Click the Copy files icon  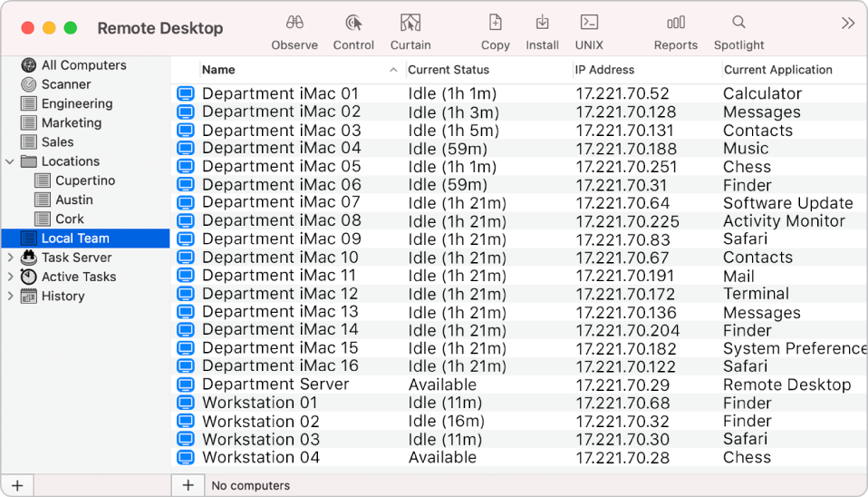click(495, 23)
